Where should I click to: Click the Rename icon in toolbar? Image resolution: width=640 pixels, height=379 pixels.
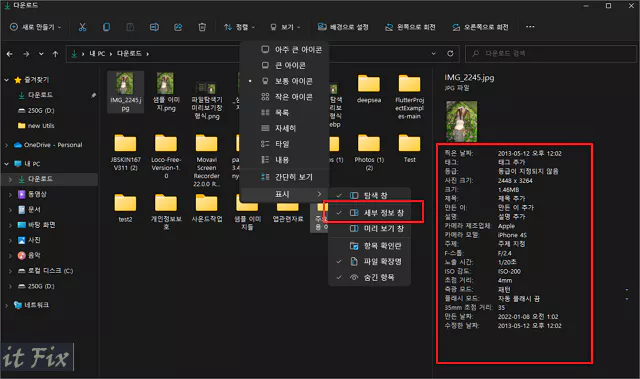coord(154,27)
